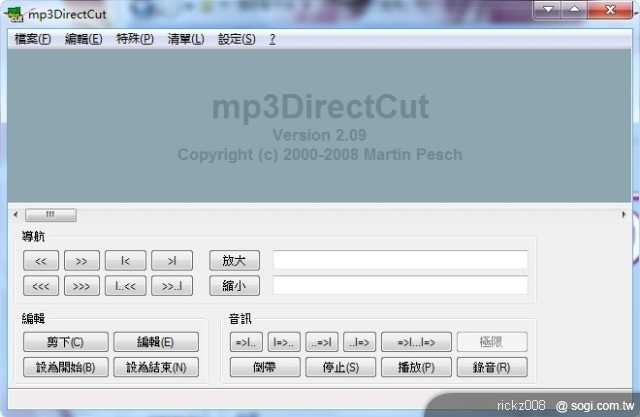Start recording with 錄音(R) button

click(492, 367)
